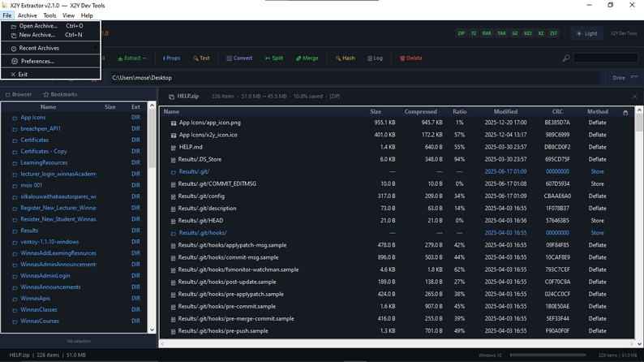Show the Log panel
This screenshot has width=644, height=362.
[x=375, y=58]
